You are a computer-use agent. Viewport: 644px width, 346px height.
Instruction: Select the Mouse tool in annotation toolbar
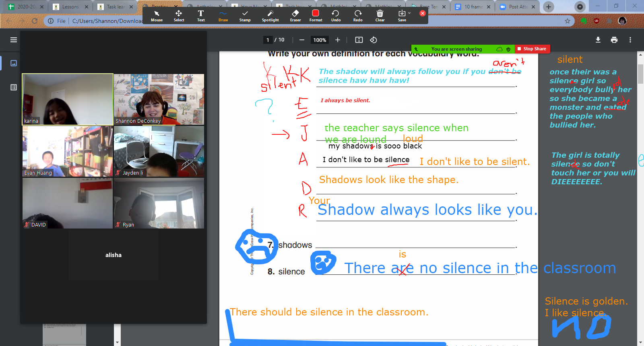point(157,16)
